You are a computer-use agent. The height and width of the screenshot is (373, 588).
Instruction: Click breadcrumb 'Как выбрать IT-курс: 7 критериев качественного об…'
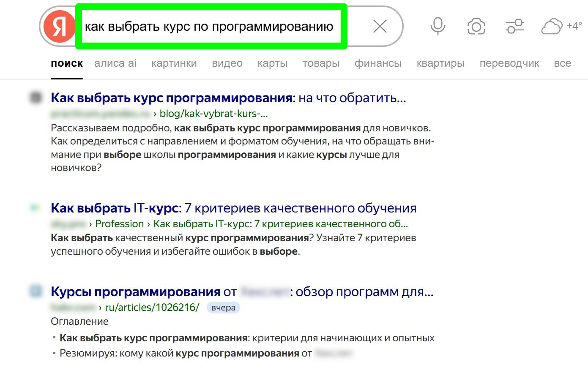click(281, 224)
